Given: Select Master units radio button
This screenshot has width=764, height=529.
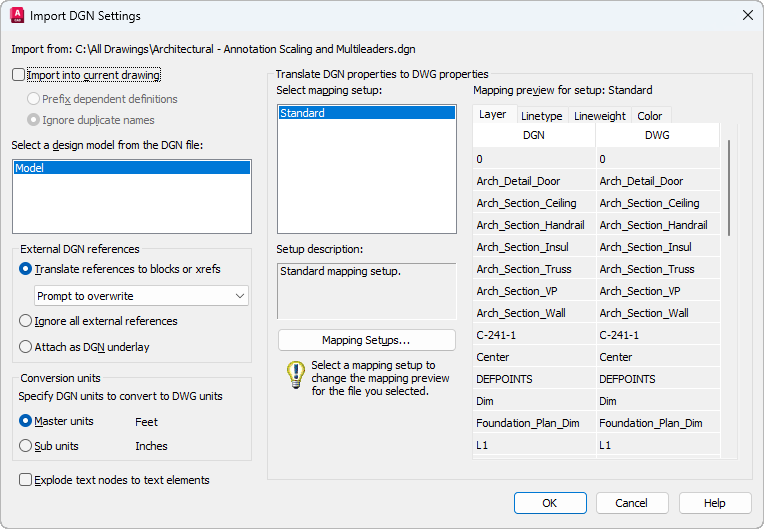Looking at the screenshot, I should click(26, 422).
